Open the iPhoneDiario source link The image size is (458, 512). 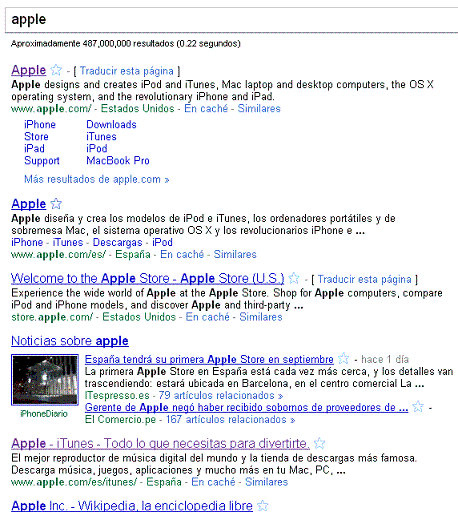(x=44, y=414)
